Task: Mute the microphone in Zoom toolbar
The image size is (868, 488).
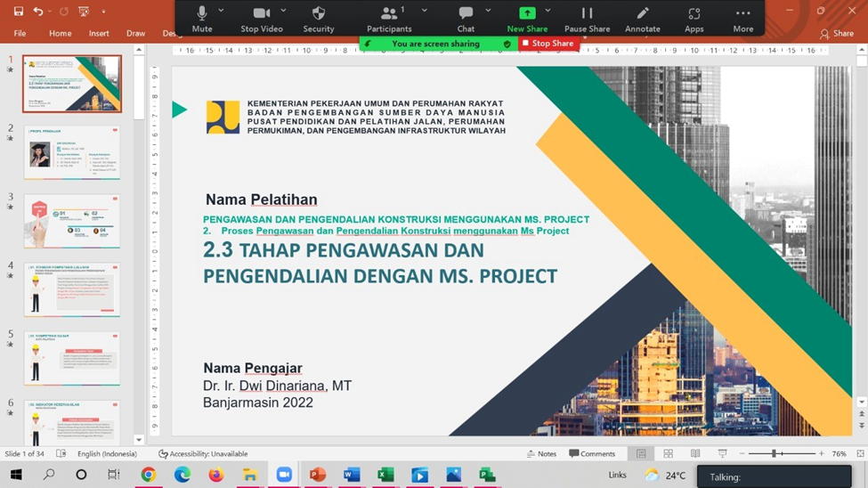Action: coord(202,19)
